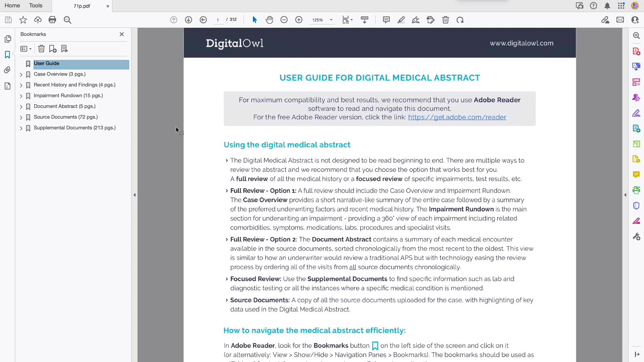Expand the Impairment Rundown bookmark

pos(21,96)
